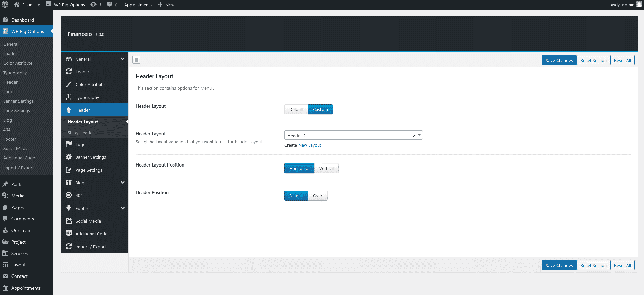Click the 404 minus-circle icon
Viewport: 644px width, 295px height.
(69, 195)
